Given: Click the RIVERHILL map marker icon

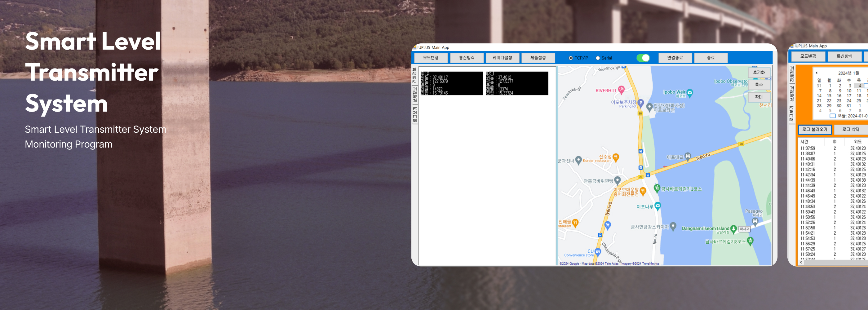Looking at the screenshot, I should coord(621,90).
